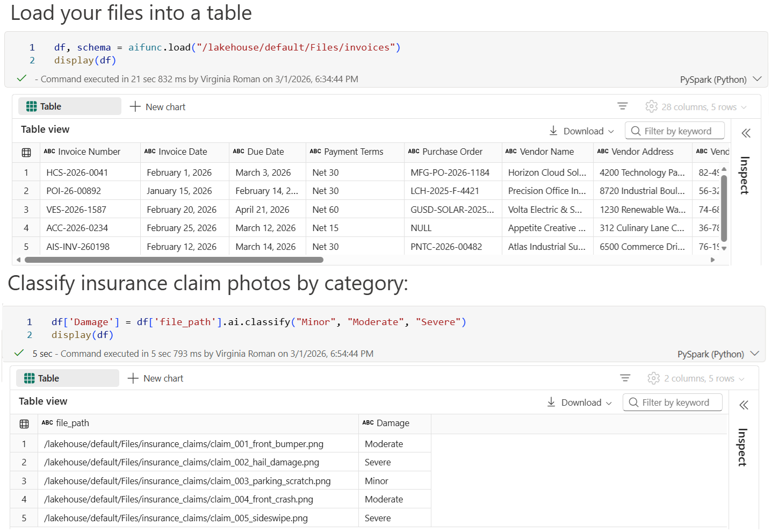Click the gear icon next to '28 columns, 5 rows'
The image size is (772, 532).
[651, 106]
